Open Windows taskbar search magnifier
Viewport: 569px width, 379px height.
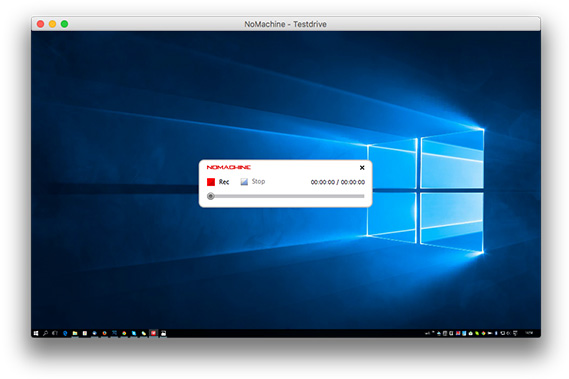(x=45, y=333)
